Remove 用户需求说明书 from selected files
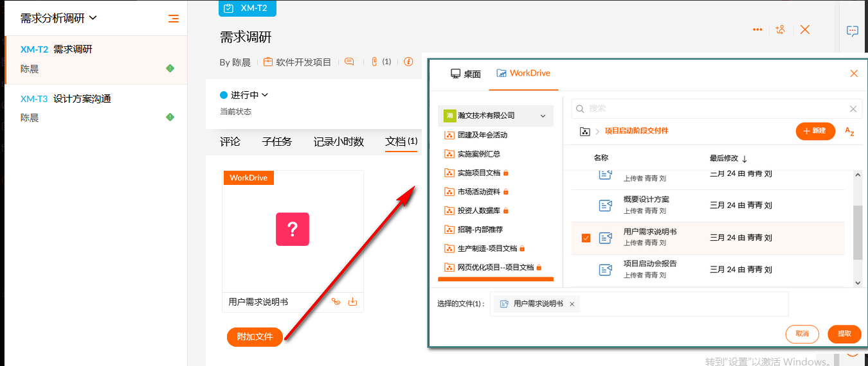868x366 pixels. point(572,304)
